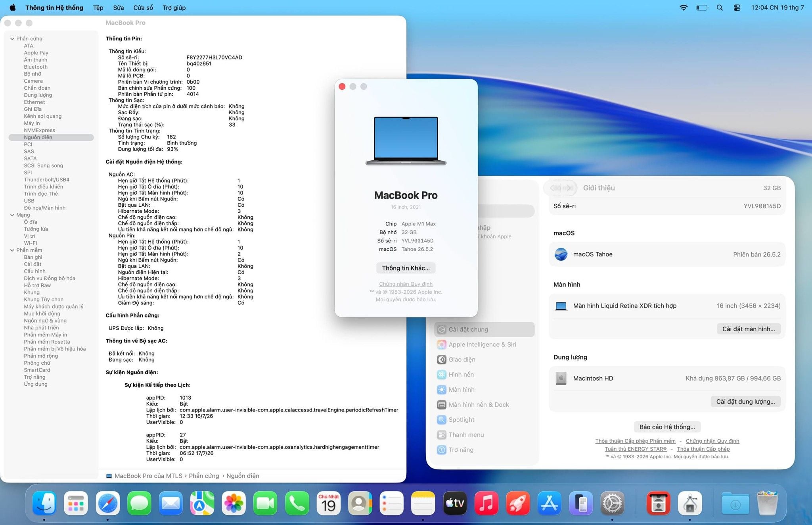Open the Notes app in the Dock
Screen dimensions: 812x525
423,503
